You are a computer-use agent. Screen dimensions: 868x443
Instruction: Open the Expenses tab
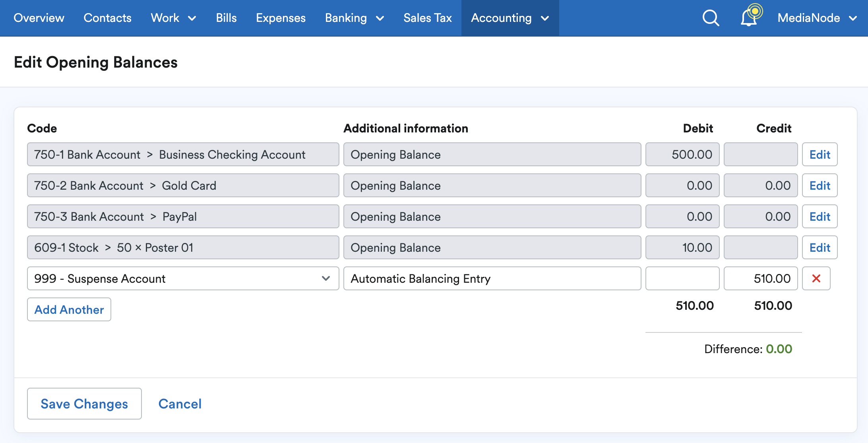[x=281, y=18]
